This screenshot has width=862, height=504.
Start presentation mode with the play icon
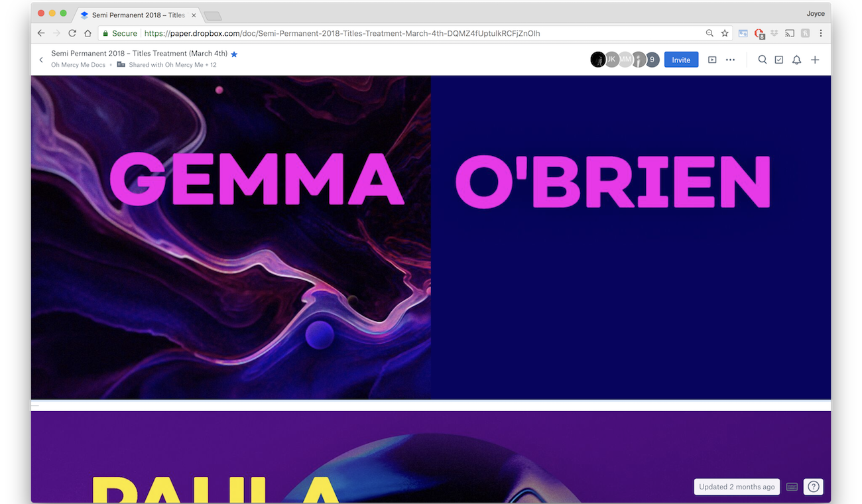click(712, 60)
